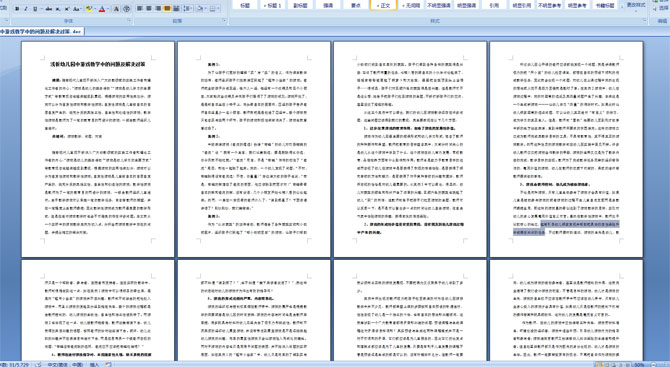Apply superscript formatting
The image size is (670, 367).
(68, 9)
